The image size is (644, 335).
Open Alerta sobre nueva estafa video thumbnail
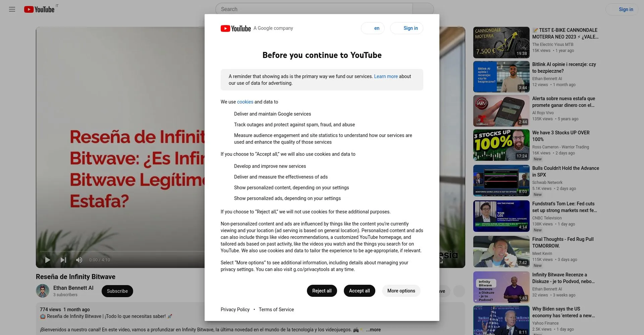tap(501, 111)
